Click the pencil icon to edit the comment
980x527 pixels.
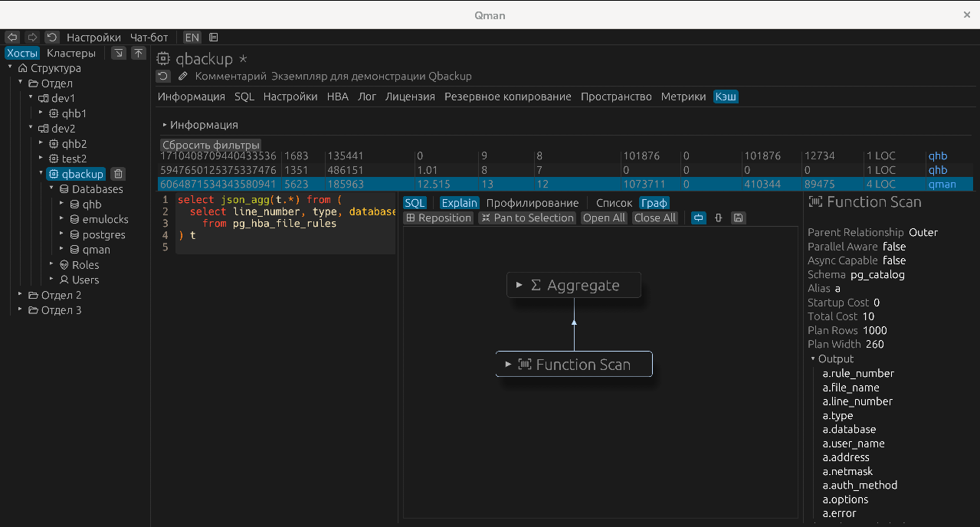point(182,76)
